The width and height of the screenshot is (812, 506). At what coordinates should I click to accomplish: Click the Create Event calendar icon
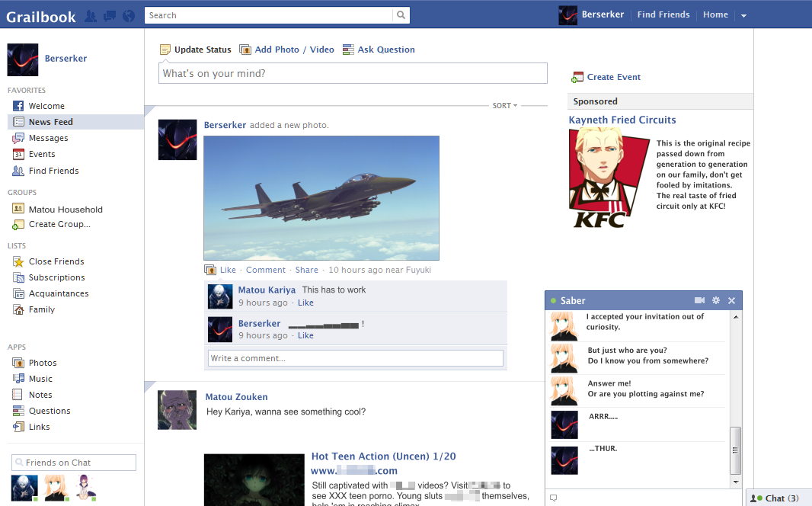pos(577,77)
